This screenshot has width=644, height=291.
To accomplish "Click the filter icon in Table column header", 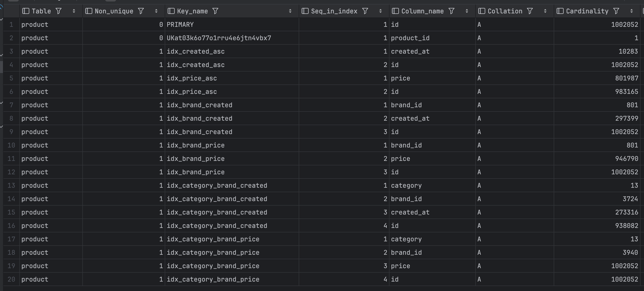I will coord(59,11).
